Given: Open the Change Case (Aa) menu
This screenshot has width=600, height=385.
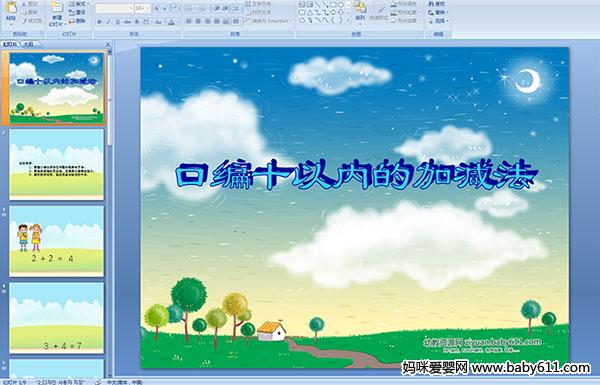Looking at the screenshot, I should tap(158, 22).
